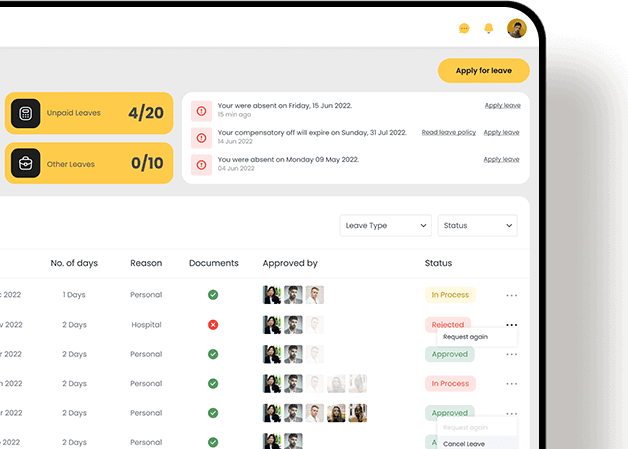628x449 pixels.
Task: Open the user profile avatar
Action: (516, 29)
